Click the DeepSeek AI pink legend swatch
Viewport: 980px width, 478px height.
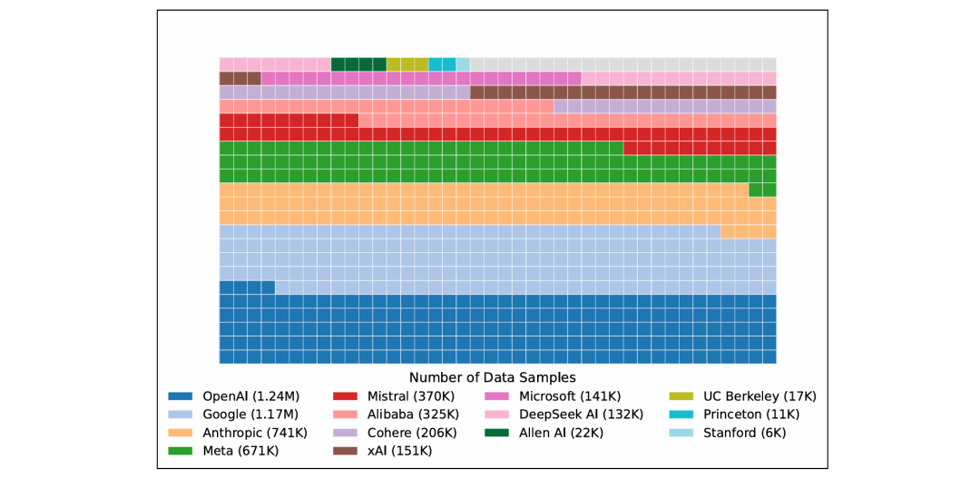click(x=496, y=414)
